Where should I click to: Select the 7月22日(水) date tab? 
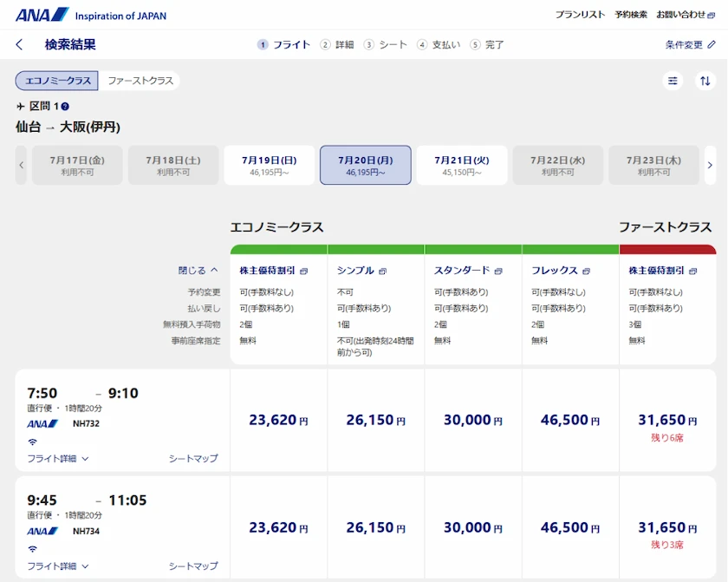click(x=557, y=166)
